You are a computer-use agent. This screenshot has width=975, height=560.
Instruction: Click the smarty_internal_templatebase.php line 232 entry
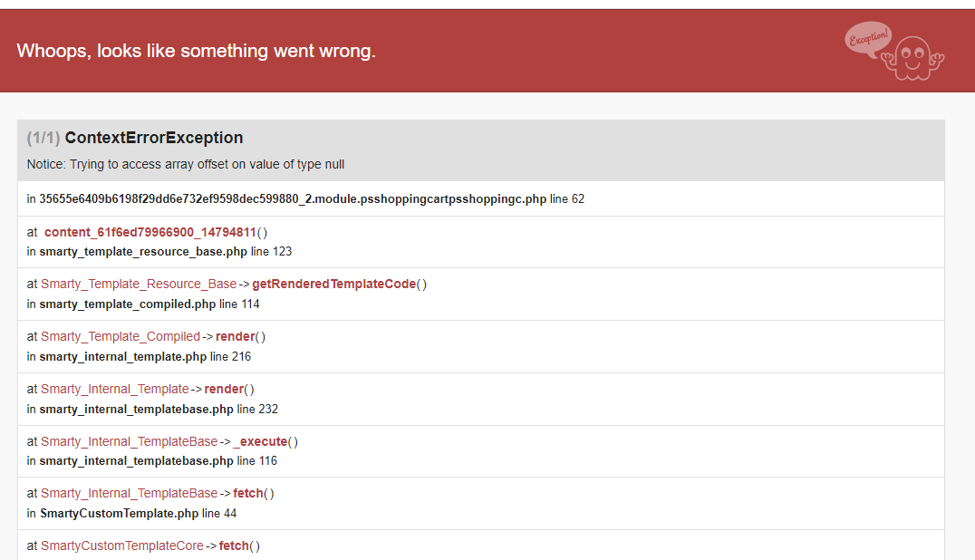pyautogui.click(x=152, y=409)
